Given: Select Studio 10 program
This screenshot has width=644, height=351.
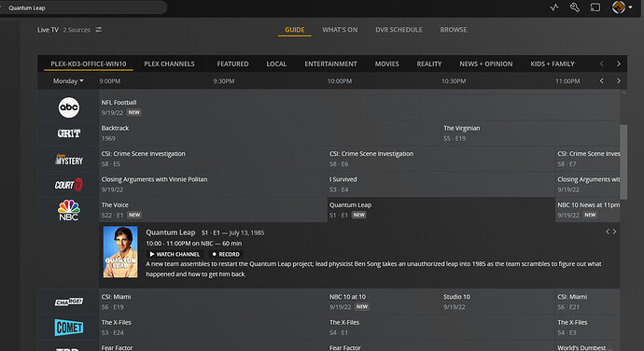Looking at the screenshot, I should pyautogui.click(x=498, y=302).
